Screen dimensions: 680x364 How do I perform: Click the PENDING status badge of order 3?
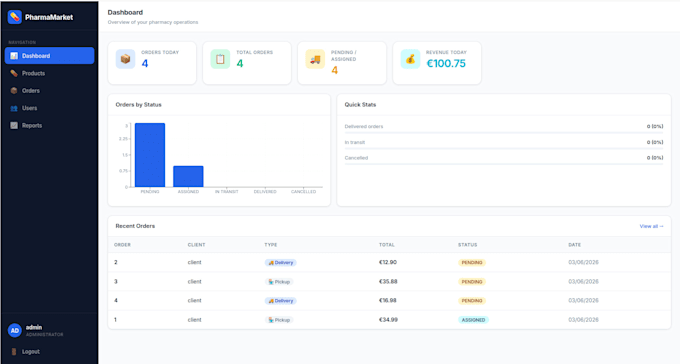472,282
